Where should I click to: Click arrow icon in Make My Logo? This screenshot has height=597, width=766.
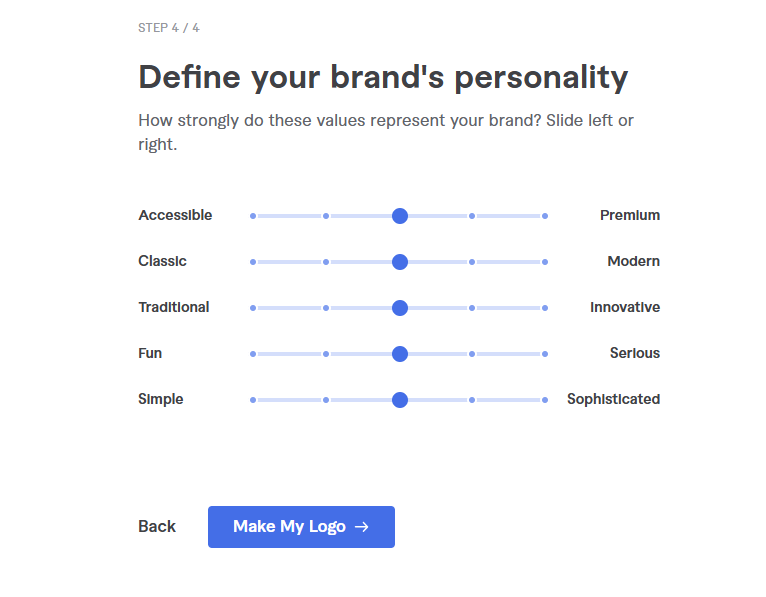(x=362, y=527)
